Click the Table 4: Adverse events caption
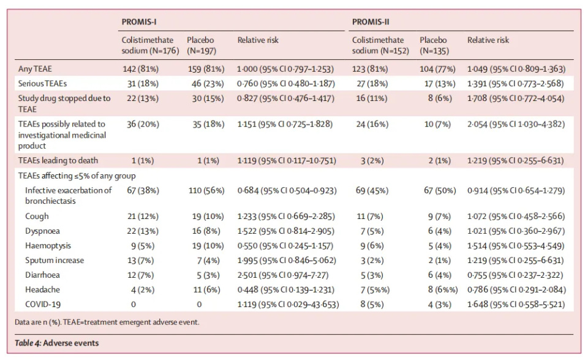 point(56,343)
